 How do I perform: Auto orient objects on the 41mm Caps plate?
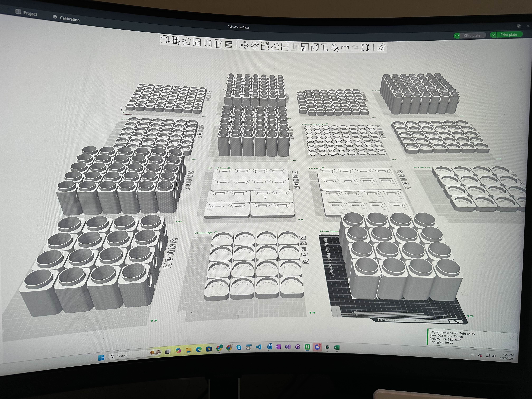click(x=303, y=243)
